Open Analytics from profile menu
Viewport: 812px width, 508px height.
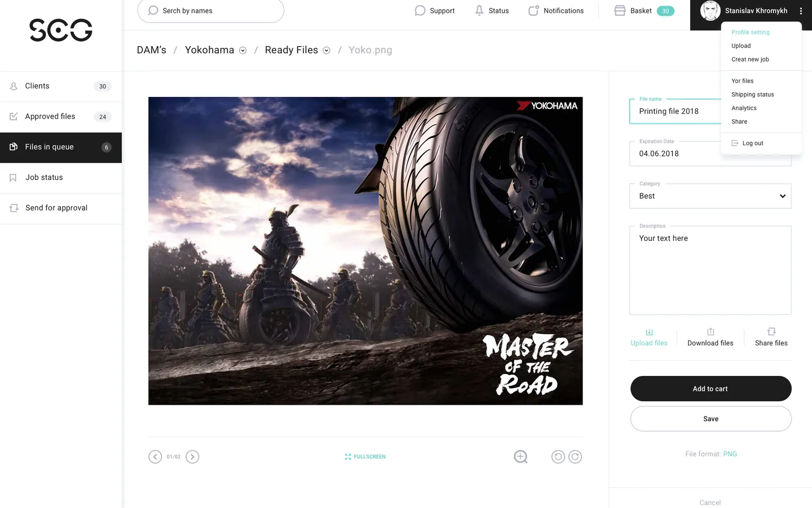pyautogui.click(x=744, y=108)
